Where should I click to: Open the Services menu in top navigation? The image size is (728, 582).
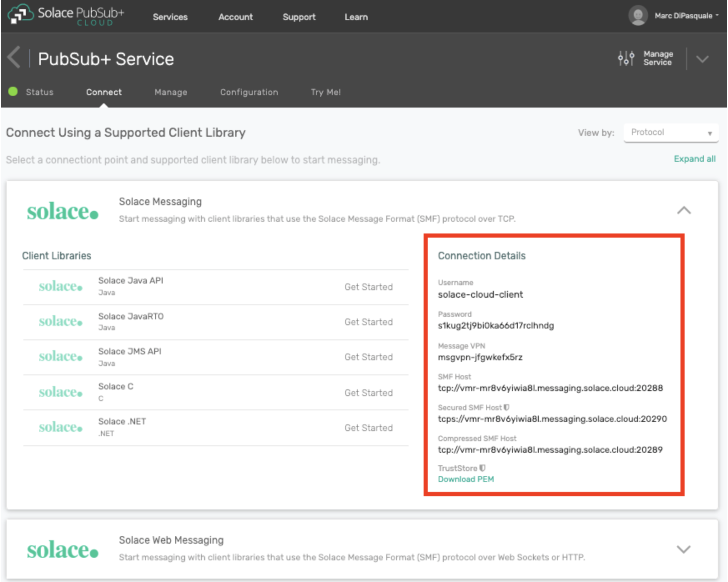pos(170,17)
